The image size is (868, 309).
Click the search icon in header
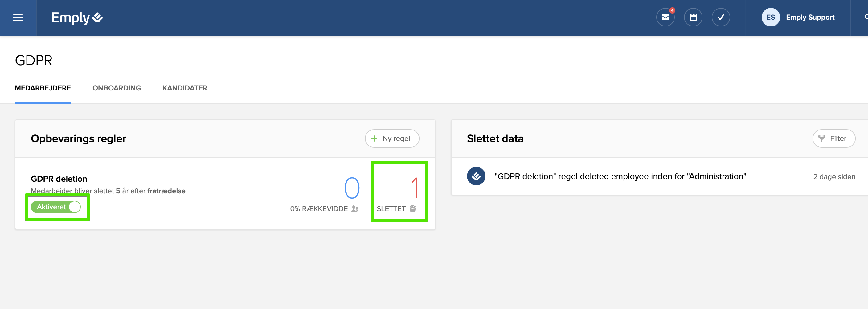click(866, 17)
